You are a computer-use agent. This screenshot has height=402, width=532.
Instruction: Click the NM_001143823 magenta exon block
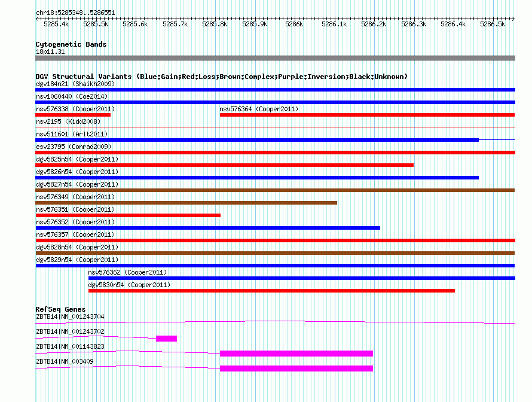(296, 354)
